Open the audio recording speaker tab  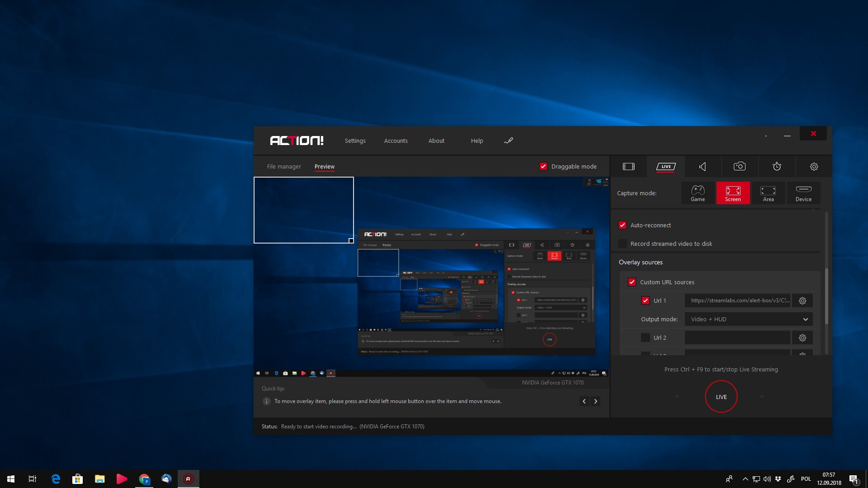(x=703, y=167)
